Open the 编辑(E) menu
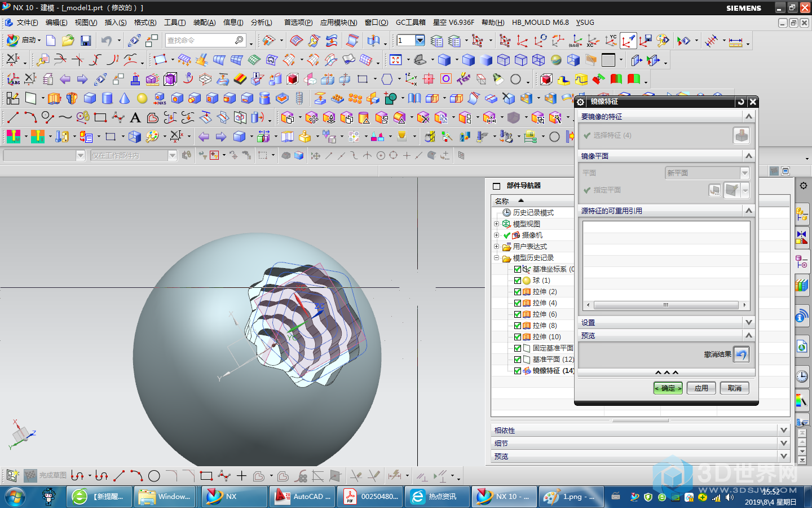 56,23
